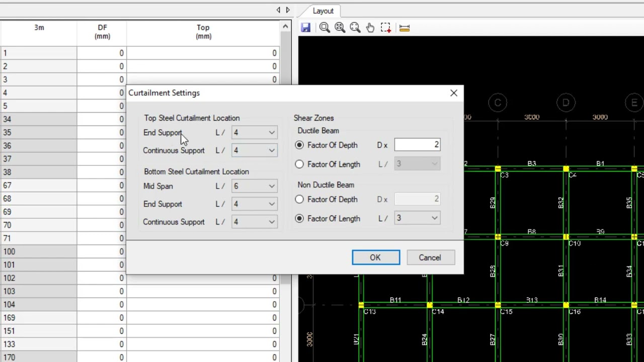Select Non Ductile Factor Of Depth radio
The width and height of the screenshot is (644, 362).
(x=299, y=200)
